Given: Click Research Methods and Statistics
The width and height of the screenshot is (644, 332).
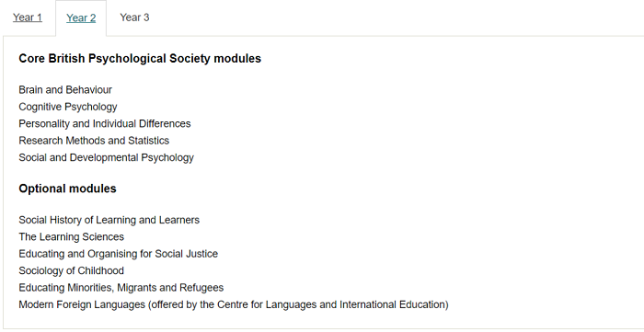Looking at the screenshot, I should click(x=94, y=141).
